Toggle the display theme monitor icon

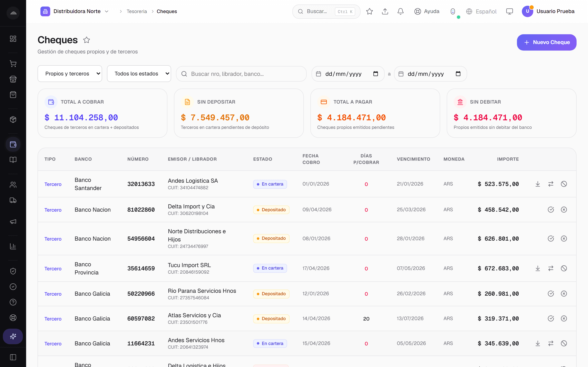(x=510, y=11)
